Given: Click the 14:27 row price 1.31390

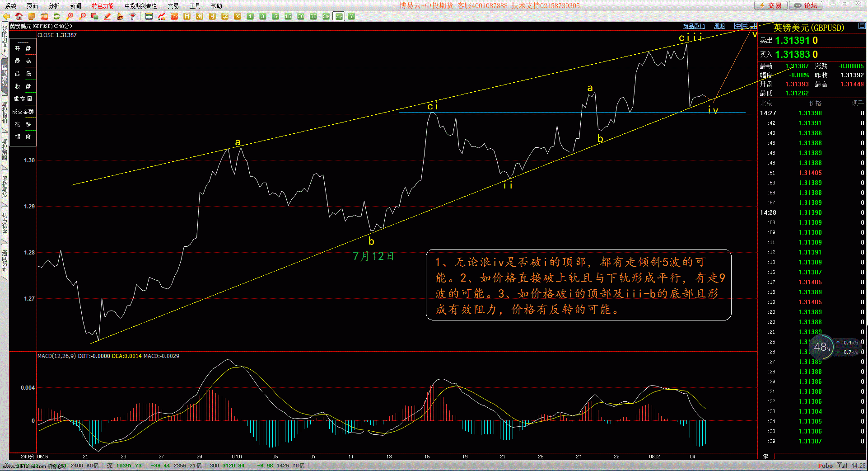Looking at the screenshot, I should 810,113.
